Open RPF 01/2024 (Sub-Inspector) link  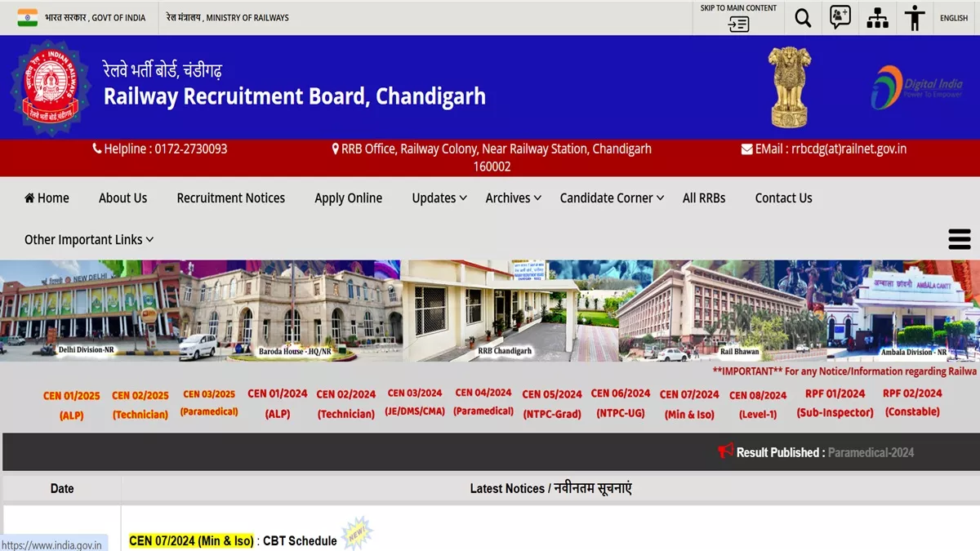[835, 403]
